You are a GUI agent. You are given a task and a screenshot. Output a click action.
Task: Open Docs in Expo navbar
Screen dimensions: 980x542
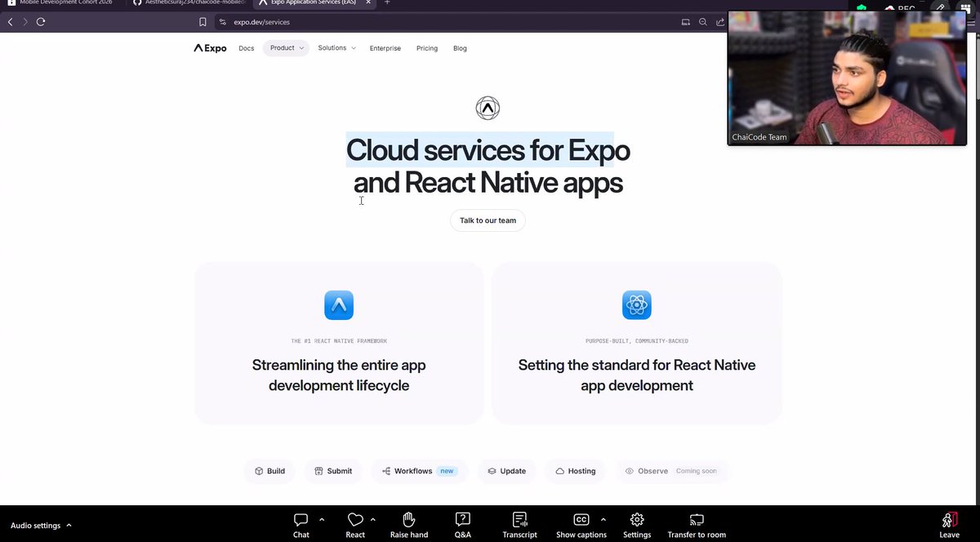point(247,48)
